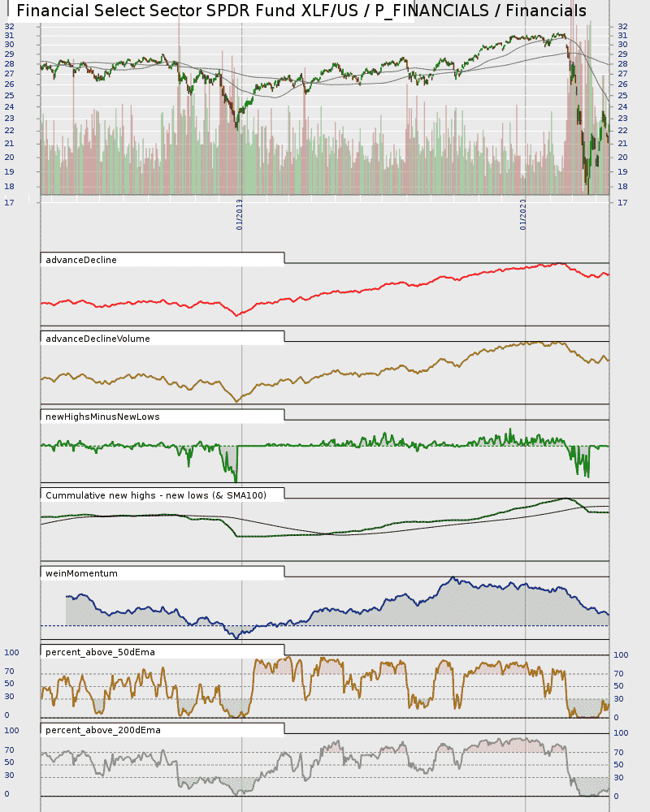
Task: Click right-axis 0 of the percent_above_50dEma panel
Action: tap(617, 718)
